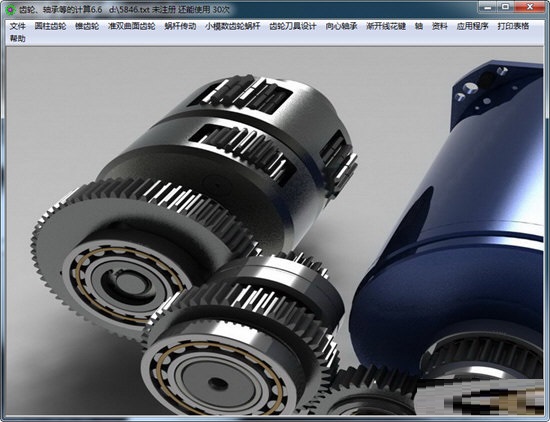The image size is (550, 422).
Task: Open the 准双曲面齿轮 menu
Action: click(132, 26)
